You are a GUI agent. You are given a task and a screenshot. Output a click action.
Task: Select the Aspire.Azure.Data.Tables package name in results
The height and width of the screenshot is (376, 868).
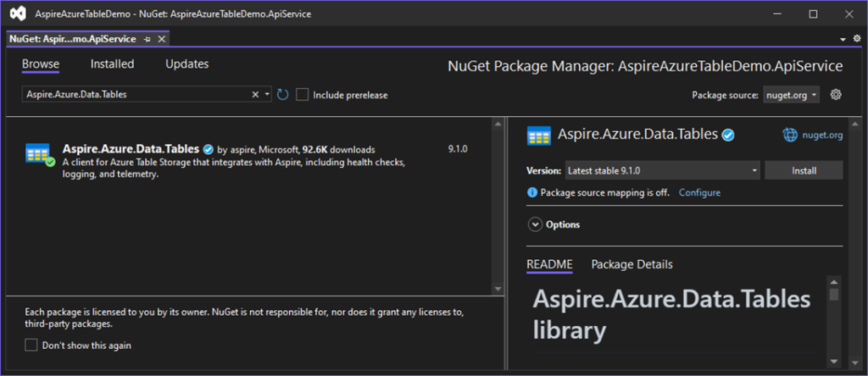coord(131,149)
